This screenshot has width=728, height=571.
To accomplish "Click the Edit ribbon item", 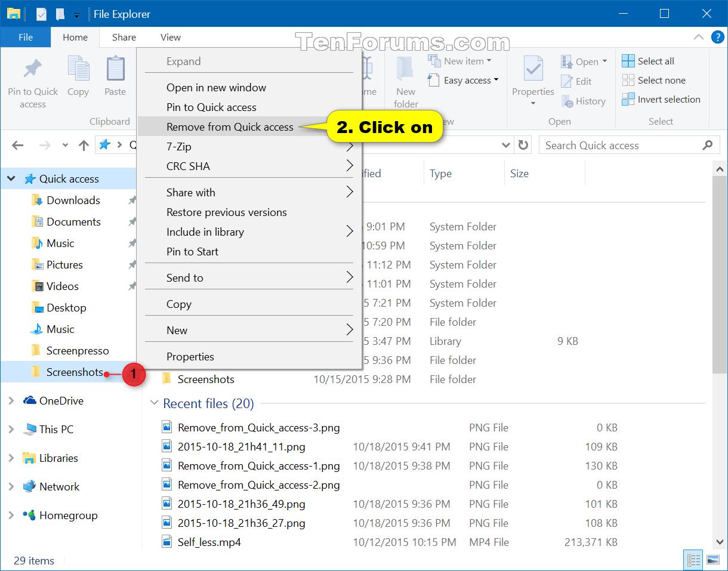I will pos(576,81).
